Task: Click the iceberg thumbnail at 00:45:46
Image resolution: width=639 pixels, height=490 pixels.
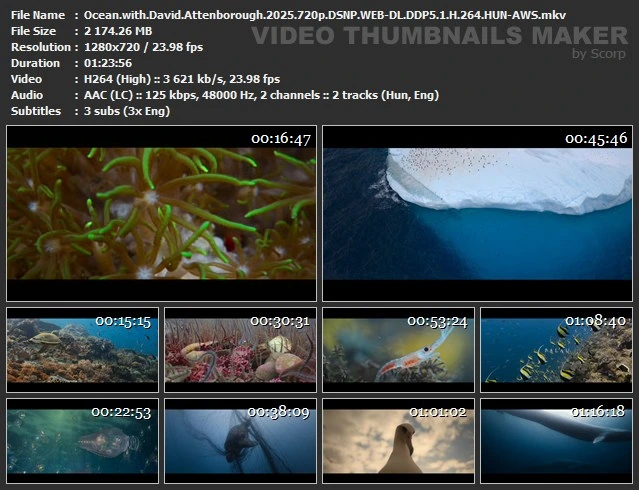Action: tap(478, 213)
